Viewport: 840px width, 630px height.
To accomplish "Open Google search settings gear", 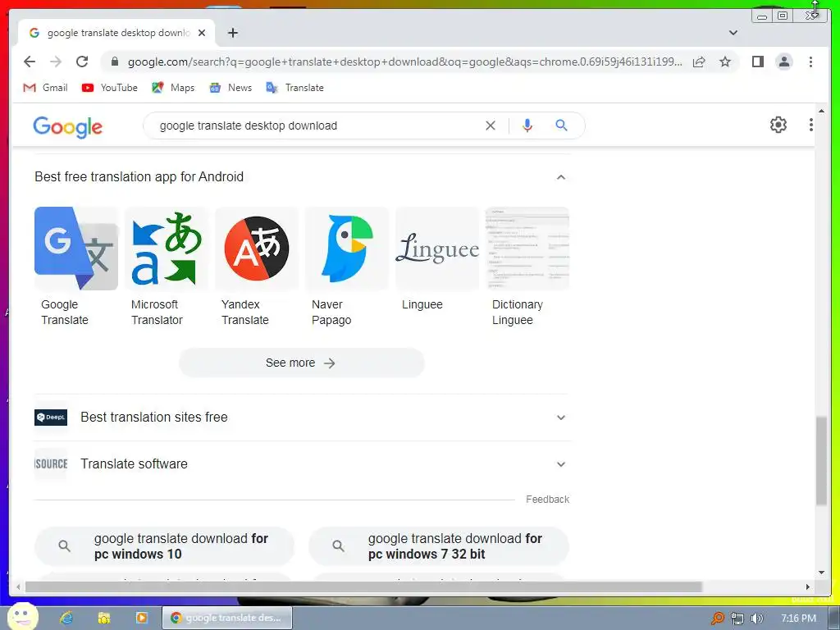I will point(778,125).
